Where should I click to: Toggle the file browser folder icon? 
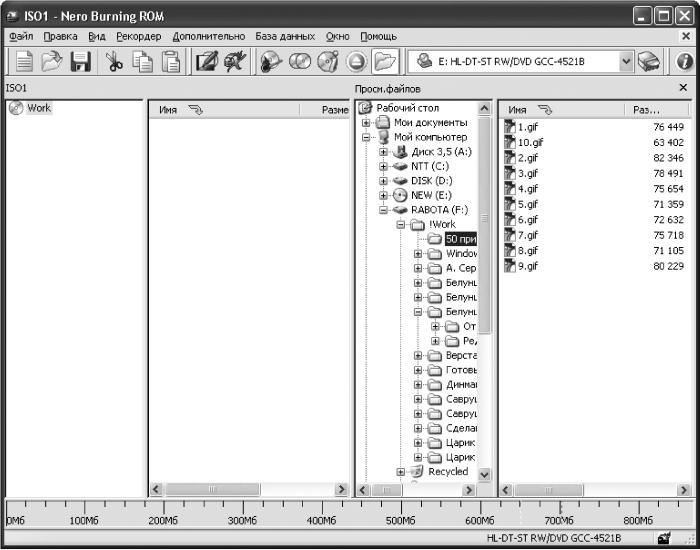pyautogui.click(x=385, y=62)
